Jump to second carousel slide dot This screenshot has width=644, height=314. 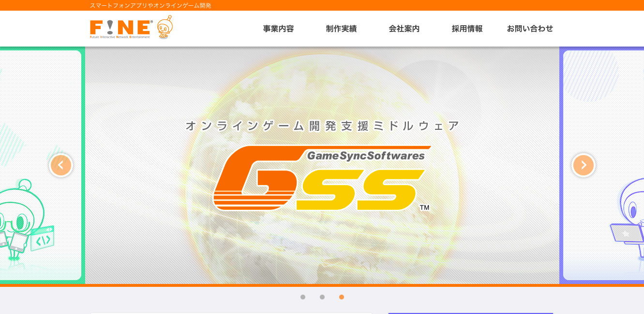322,297
